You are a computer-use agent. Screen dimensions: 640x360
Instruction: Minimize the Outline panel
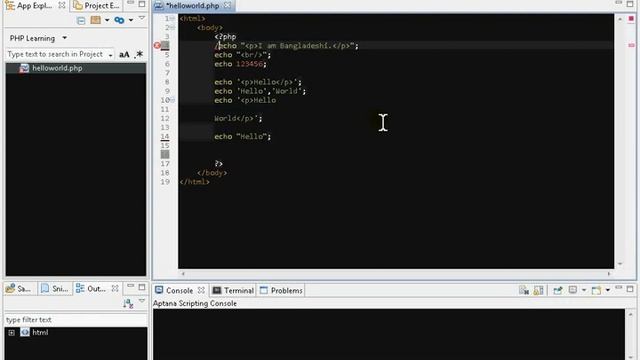pyautogui.click(x=130, y=286)
